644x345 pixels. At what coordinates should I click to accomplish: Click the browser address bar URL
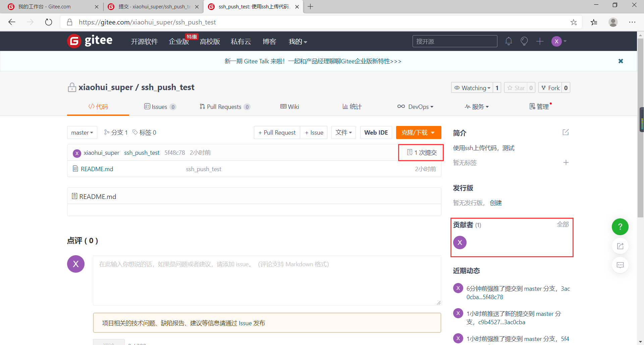(147, 22)
